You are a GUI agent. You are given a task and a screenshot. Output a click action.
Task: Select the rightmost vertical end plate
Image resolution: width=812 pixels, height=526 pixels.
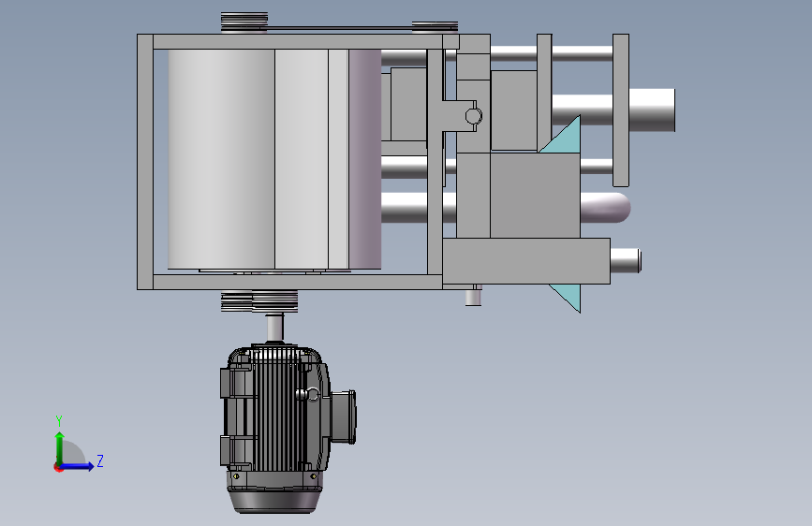point(621,110)
